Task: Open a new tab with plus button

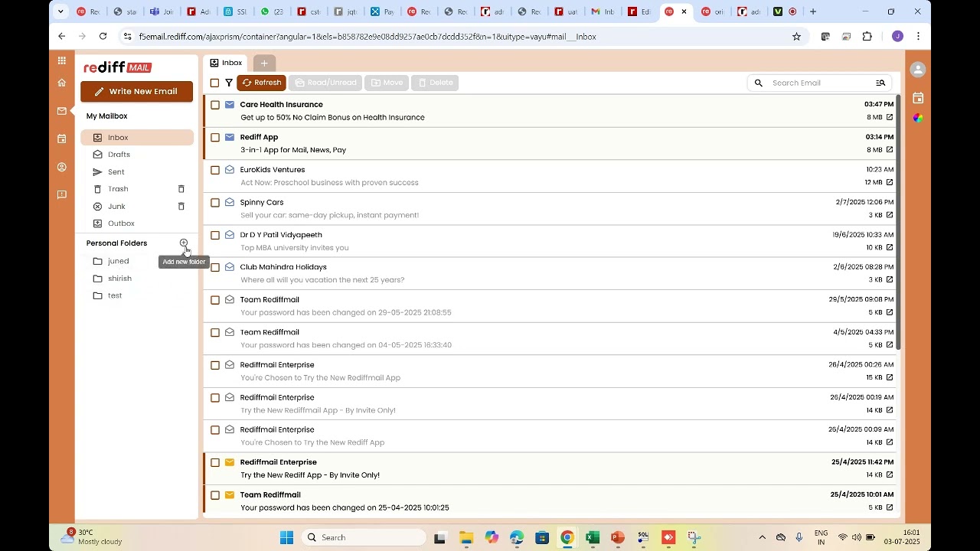Action: point(264,63)
